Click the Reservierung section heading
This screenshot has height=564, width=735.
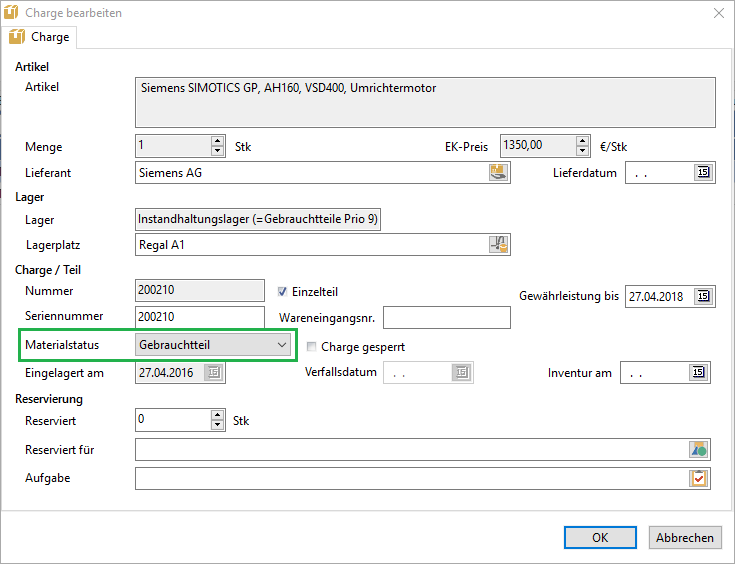(x=49, y=399)
